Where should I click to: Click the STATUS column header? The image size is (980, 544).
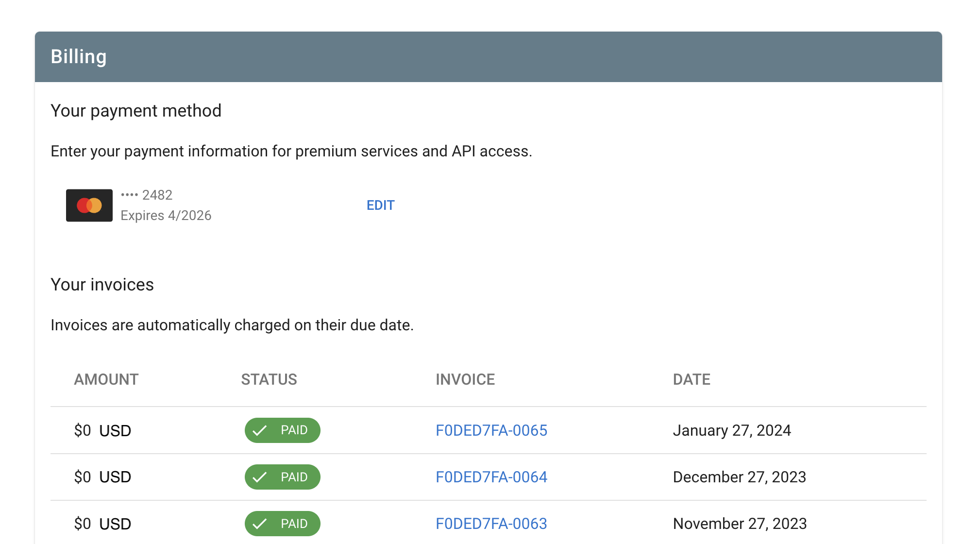tap(269, 379)
